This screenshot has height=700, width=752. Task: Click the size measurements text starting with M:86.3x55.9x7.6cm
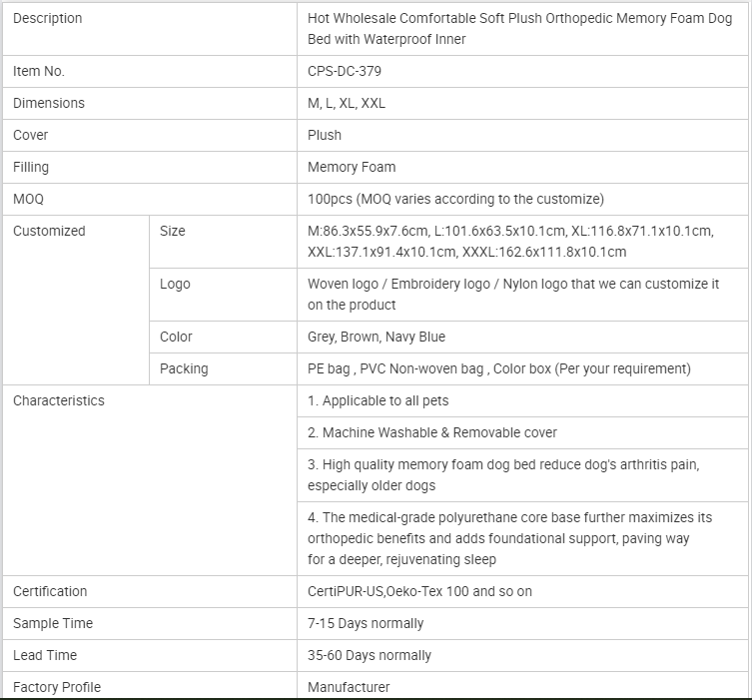coord(510,242)
